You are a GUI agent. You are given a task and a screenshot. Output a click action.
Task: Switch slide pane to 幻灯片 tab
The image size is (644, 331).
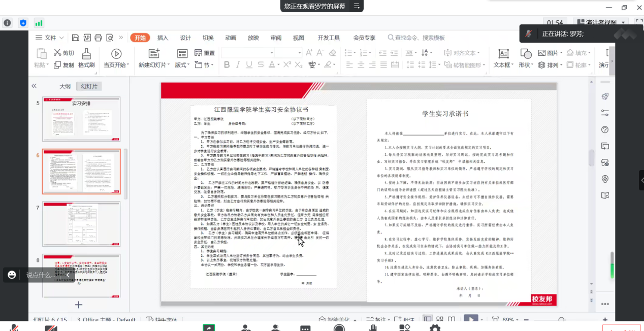(89, 86)
